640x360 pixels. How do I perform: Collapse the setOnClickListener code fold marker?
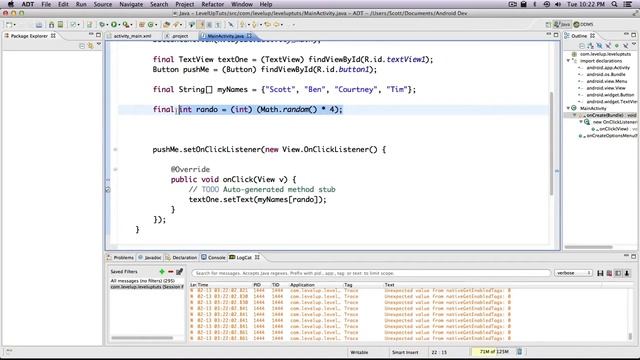pos(115,149)
